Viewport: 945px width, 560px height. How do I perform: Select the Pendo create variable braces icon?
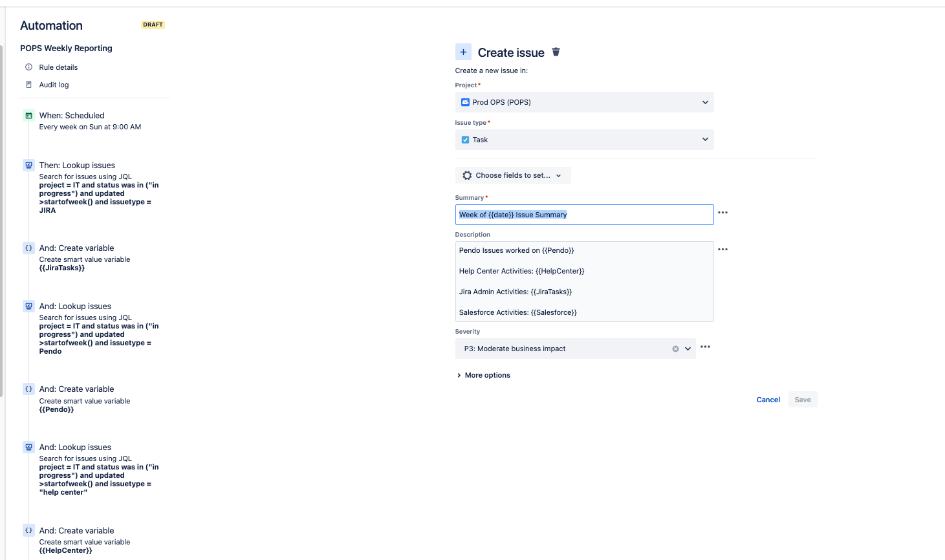tap(28, 389)
